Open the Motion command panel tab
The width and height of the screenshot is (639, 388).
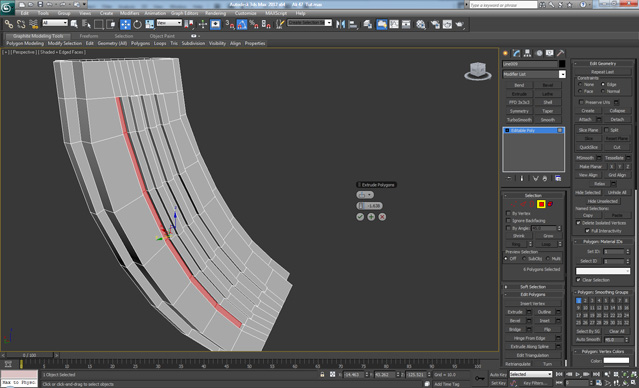point(539,53)
